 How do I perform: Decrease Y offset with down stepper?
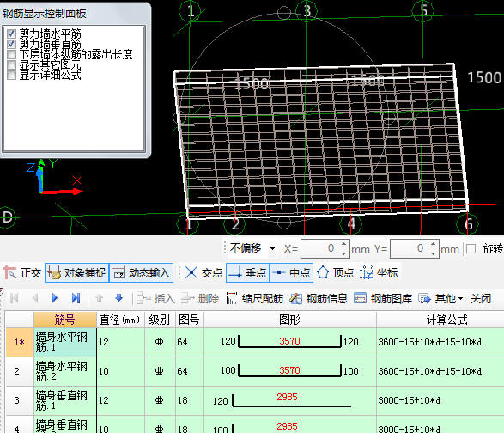point(434,253)
